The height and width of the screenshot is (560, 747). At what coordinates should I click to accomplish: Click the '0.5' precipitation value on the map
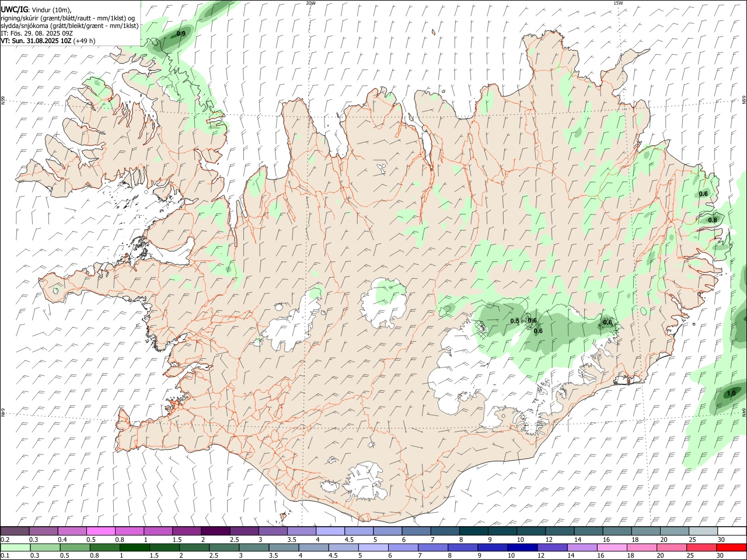pos(515,321)
